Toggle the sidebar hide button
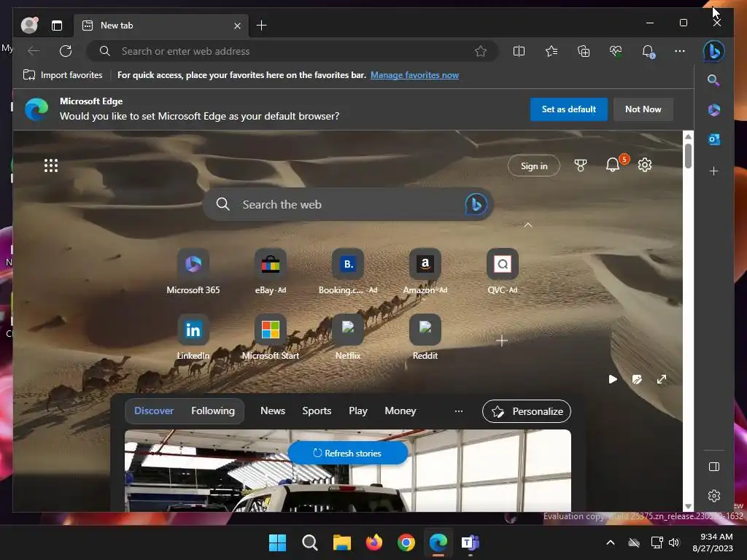Screen dimensions: 747x560 [713, 467]
